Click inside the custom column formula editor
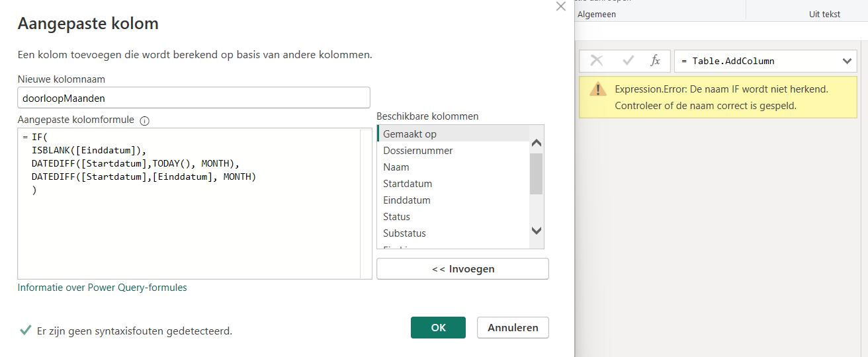Viewport: 868px width, 357px height. 195,204
